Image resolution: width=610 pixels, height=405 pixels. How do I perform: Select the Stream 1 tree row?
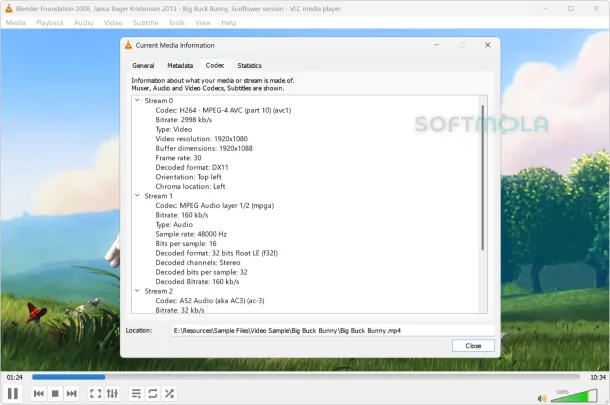click(x=158, y=196)
